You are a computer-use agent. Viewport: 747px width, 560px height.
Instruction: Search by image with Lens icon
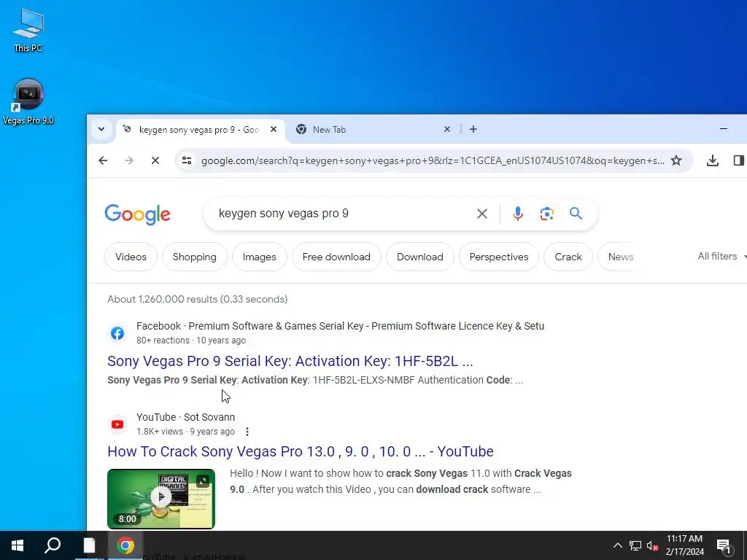(x=547, y=214)
